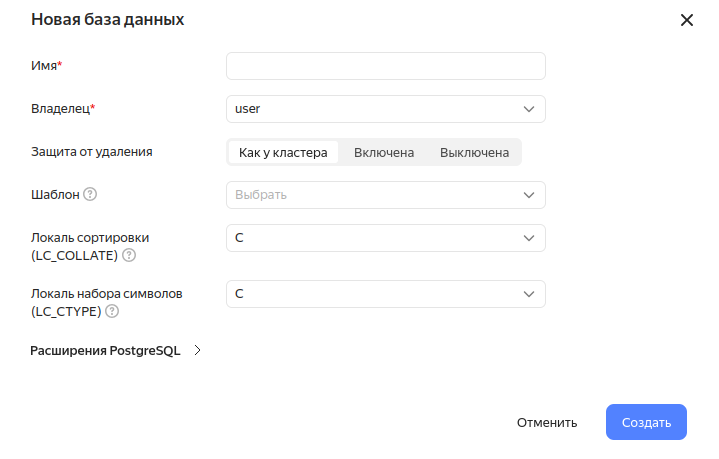
Task: Open the LC_COLLATE help tooltip icon
Action: [129, 255]
